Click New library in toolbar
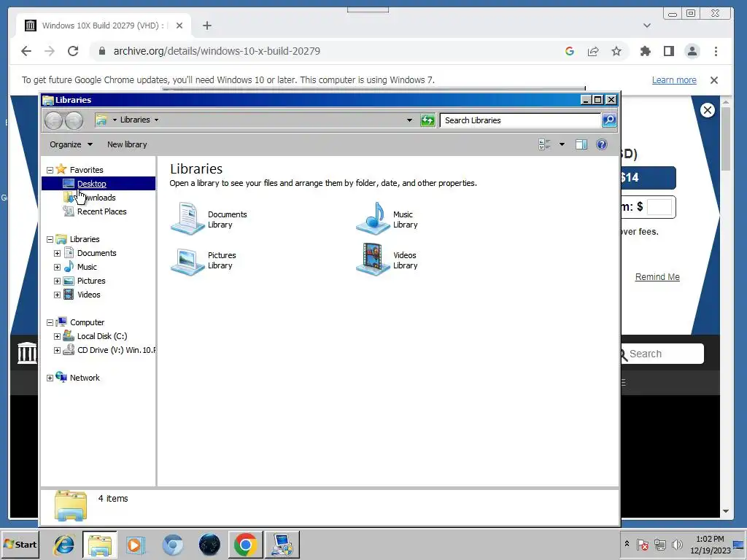The image size is (747, 560). pyautogui.click(x=127, y=144)
